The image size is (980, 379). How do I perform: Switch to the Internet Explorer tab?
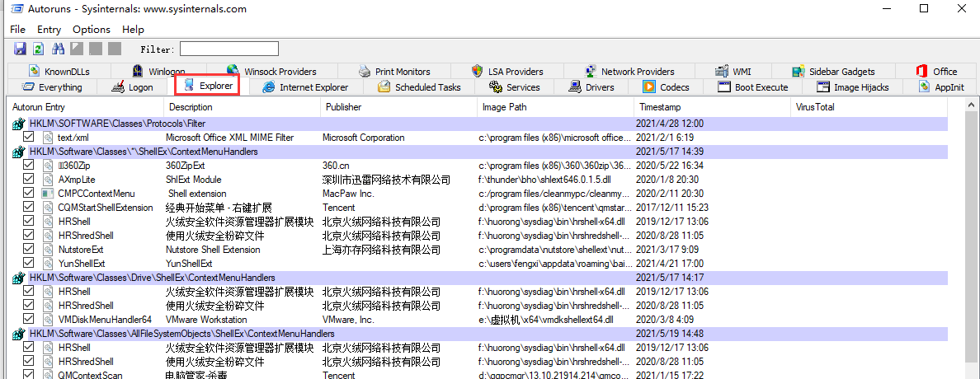(x=305, y=87)
